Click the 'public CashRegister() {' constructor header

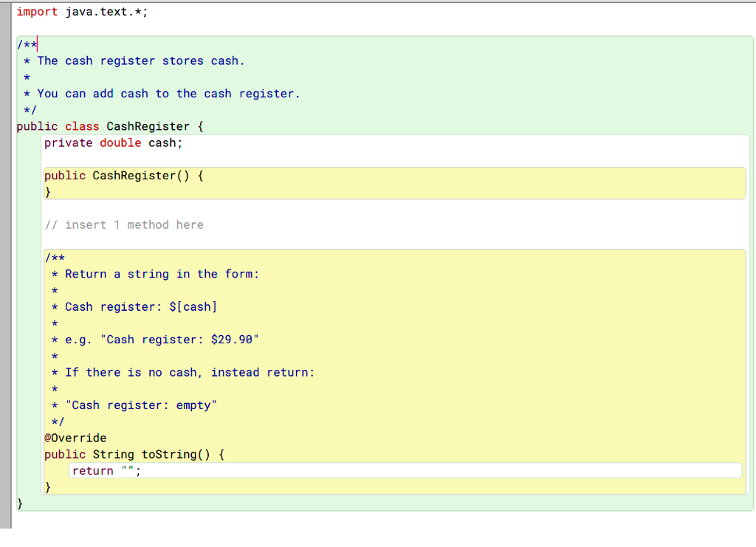coord(124,176)
